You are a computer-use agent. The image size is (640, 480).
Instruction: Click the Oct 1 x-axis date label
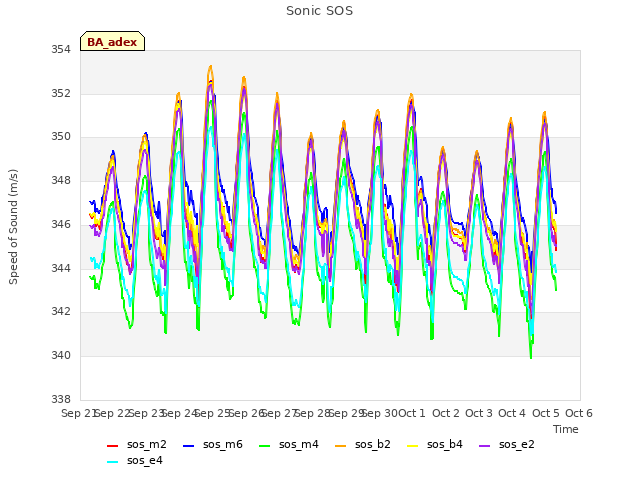[412, 413]
